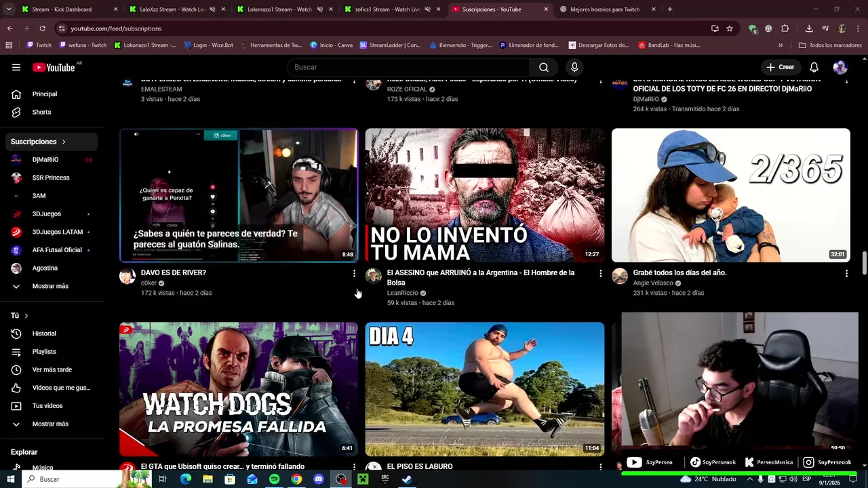Bookmark this page with star icon
The width and height of the screenshot is (868, 488).
tap(730, 28)
